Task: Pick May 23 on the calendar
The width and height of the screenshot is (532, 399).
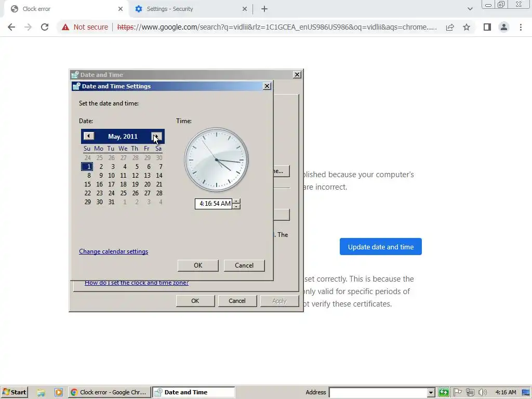Action: coord(99,193)
